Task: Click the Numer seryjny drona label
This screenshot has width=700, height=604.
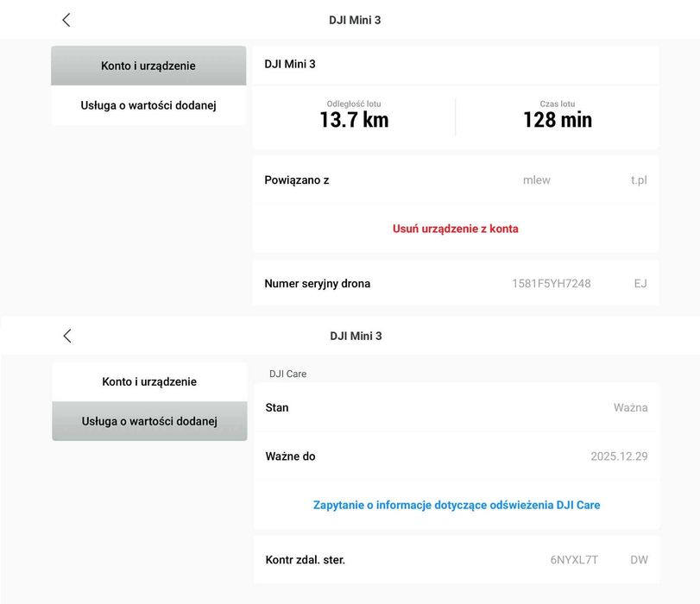Action: (317, 283)
